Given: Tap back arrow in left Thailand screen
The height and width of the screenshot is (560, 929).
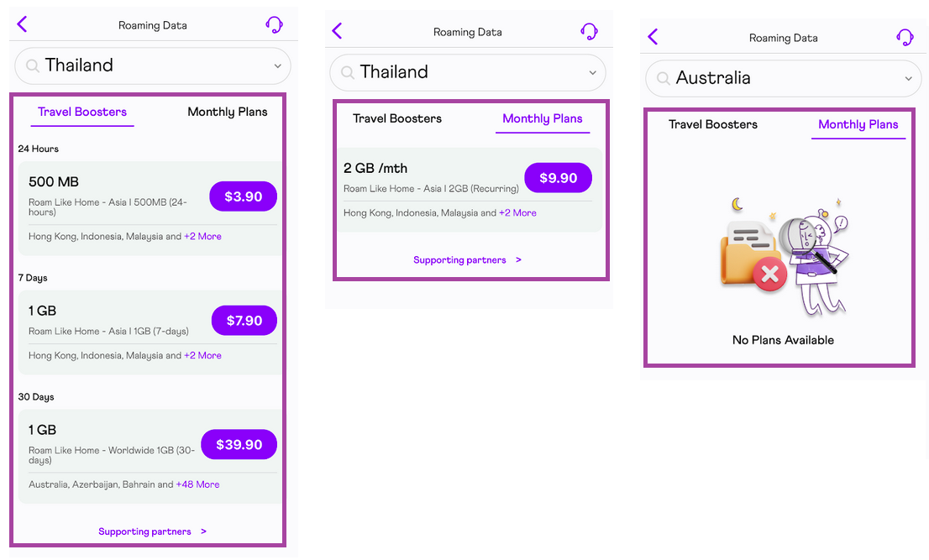Looking at the screenshot, I should (23, 24).
